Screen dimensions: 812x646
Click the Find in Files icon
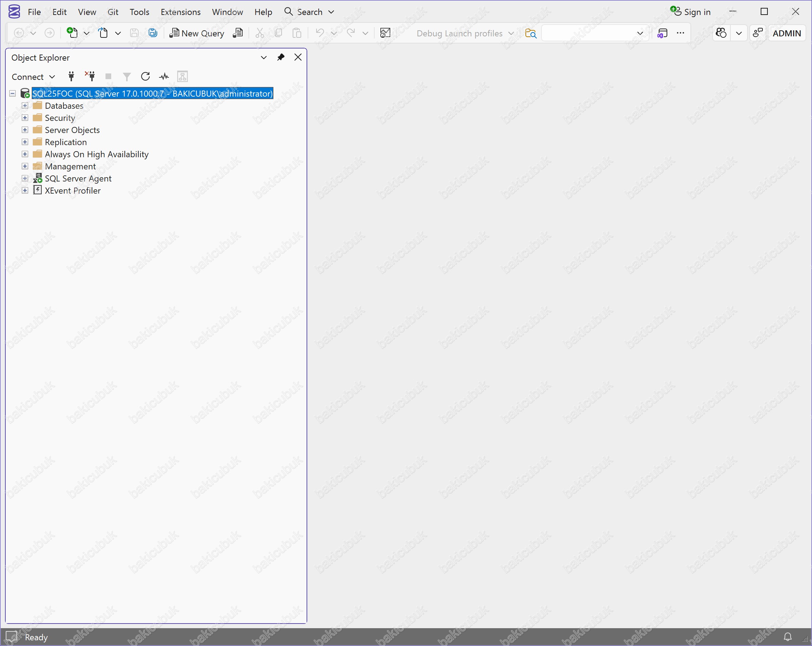(530, 33)
